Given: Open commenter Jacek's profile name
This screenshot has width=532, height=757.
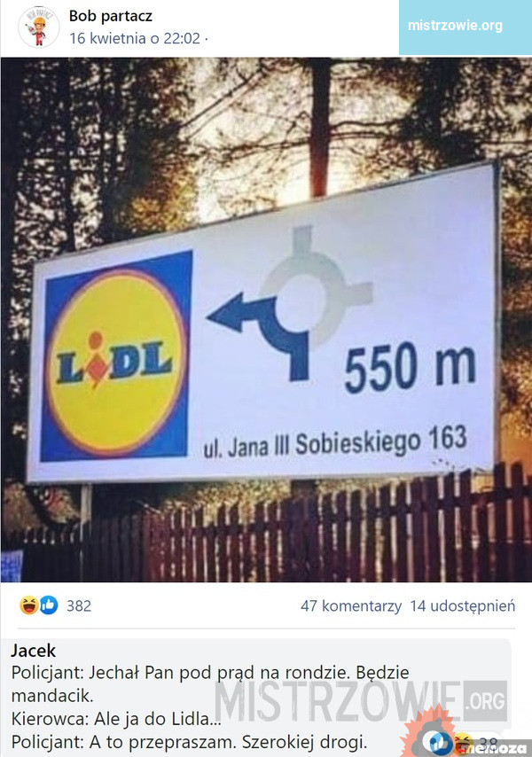Looking at the screenshot, I should [x=34, y=651].
